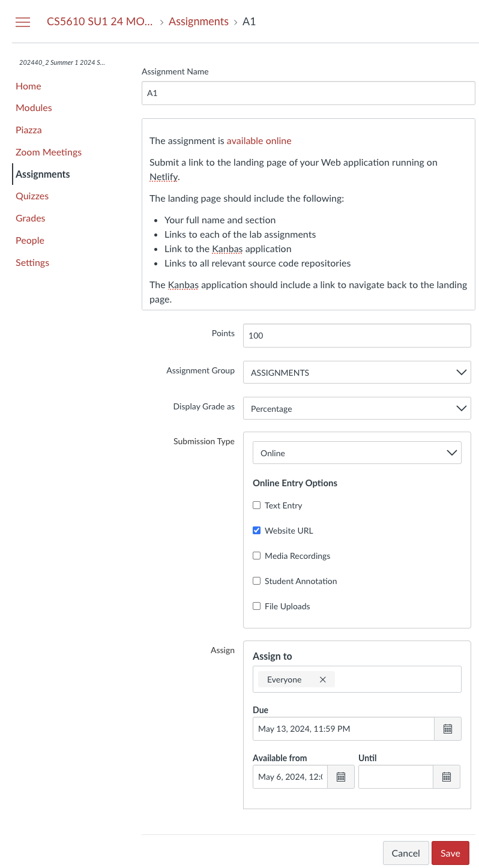Open People in course navigation
This screenshot has height=868, width=479.
(30, 240)
